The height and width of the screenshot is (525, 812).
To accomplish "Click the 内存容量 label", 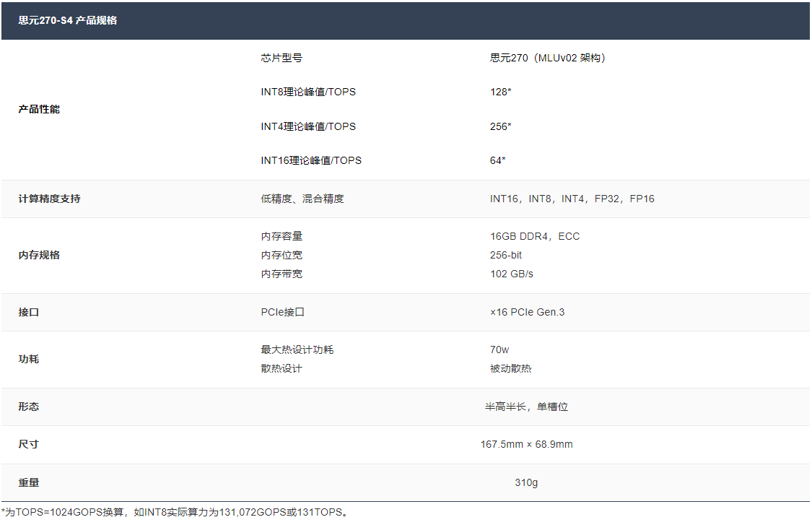I will [x=281, y=236].
